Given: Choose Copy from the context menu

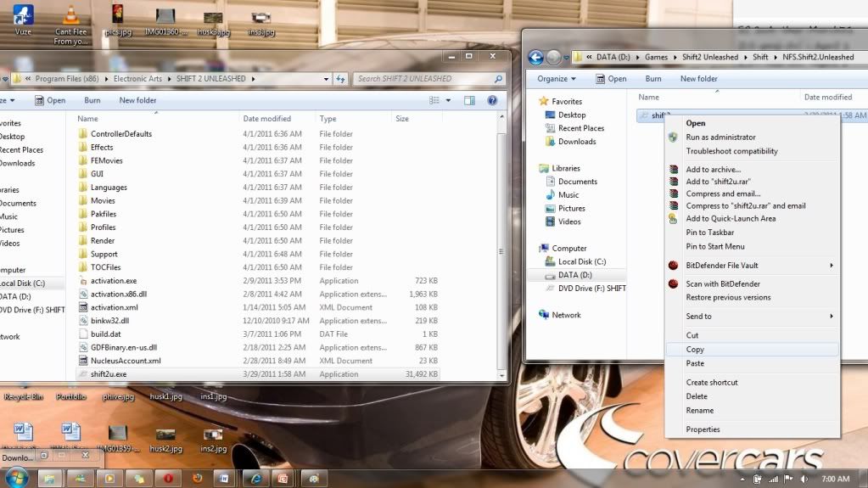Looking at the screenshot, I should (753, 350).
